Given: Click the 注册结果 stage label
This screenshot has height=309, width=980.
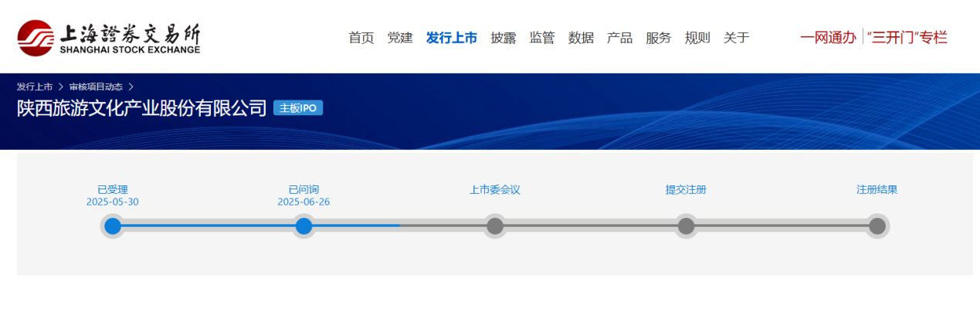Looking at the screenshot, I should [877, 189].
